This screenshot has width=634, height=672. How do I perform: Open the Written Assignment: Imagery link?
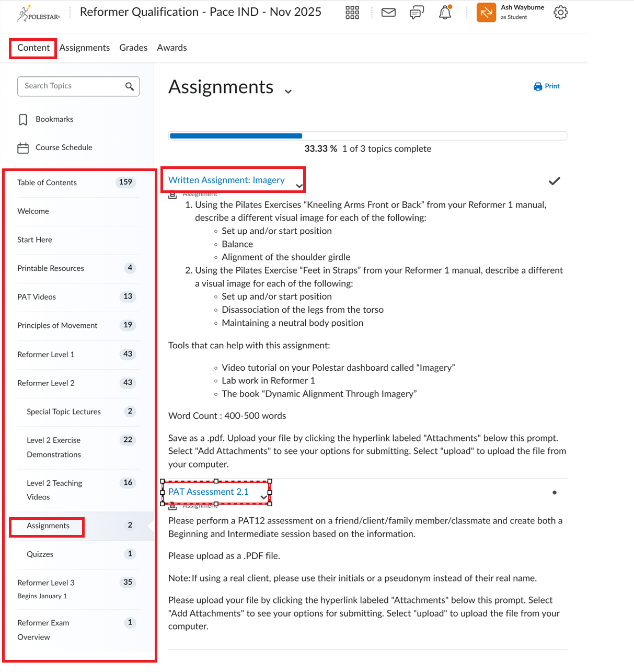pyautogui.click(x=226, y=180)
